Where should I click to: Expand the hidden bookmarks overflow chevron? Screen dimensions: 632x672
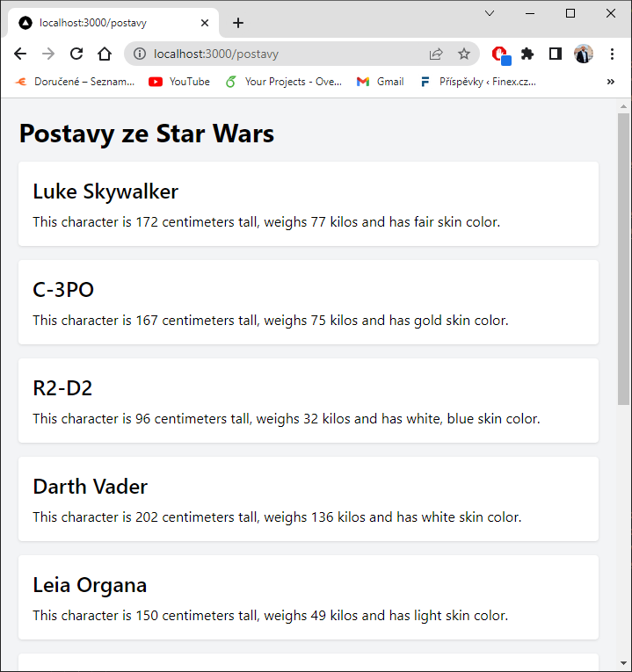611,82
